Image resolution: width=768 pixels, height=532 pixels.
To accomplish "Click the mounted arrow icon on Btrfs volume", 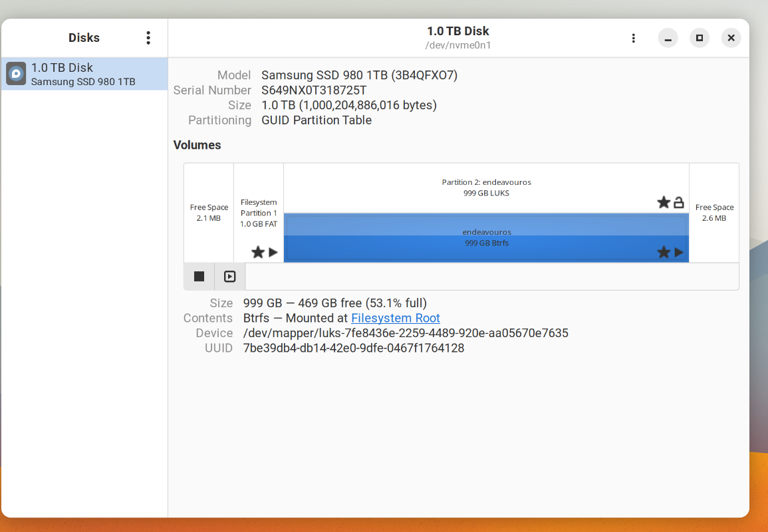I will coord(678,252).
